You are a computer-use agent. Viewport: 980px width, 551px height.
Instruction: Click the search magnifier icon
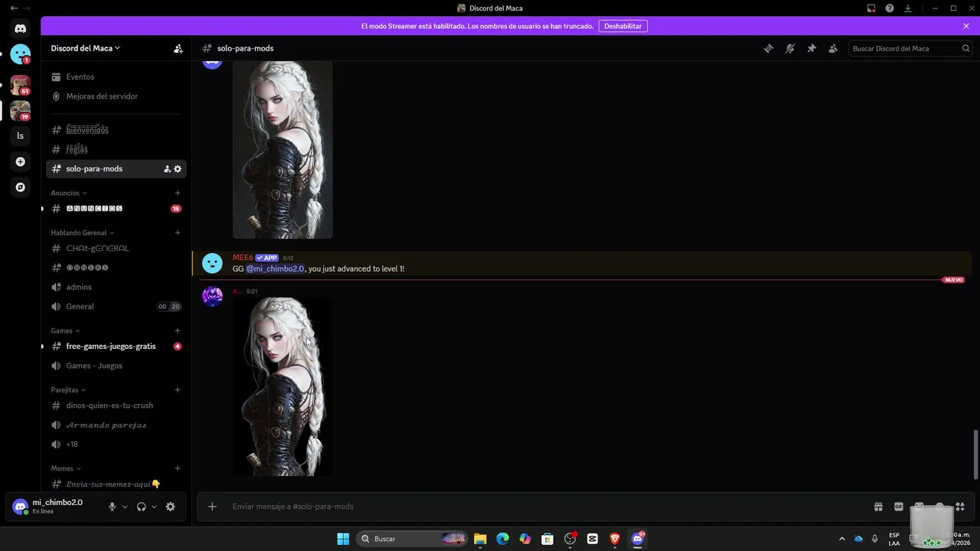[965, 48]
